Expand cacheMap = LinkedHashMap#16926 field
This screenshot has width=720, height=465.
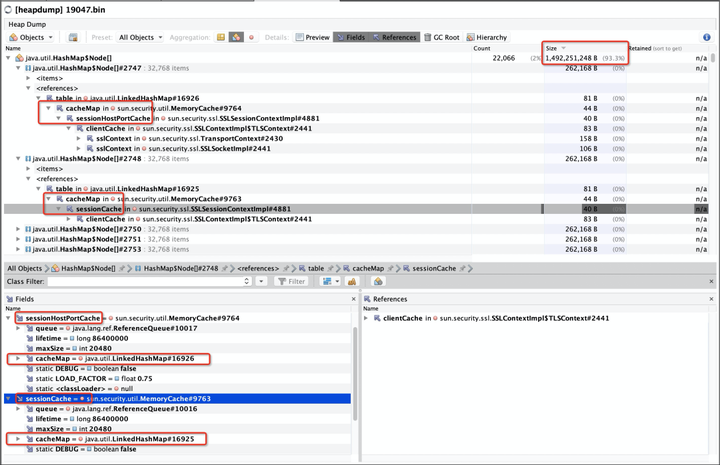tap(18, 359)
